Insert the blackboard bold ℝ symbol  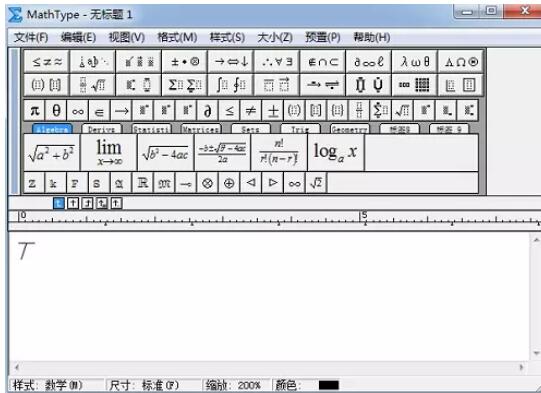[142, 183]
